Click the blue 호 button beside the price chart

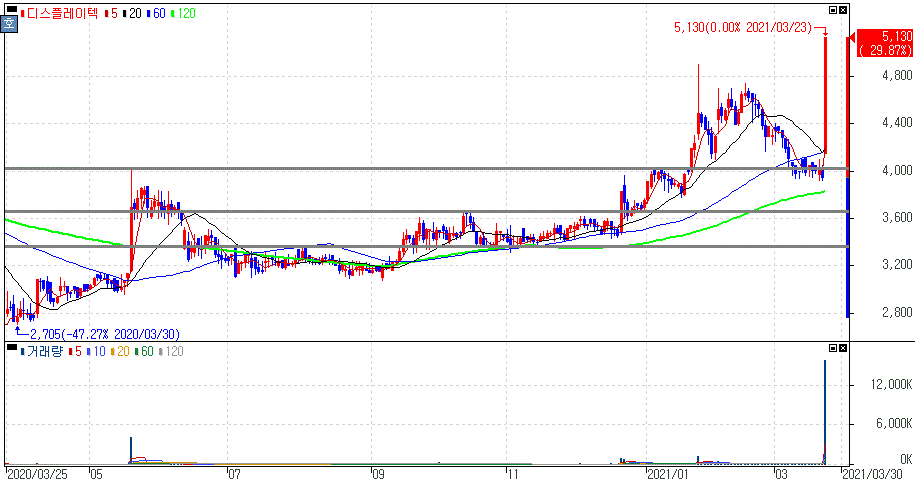coord(9,24)
